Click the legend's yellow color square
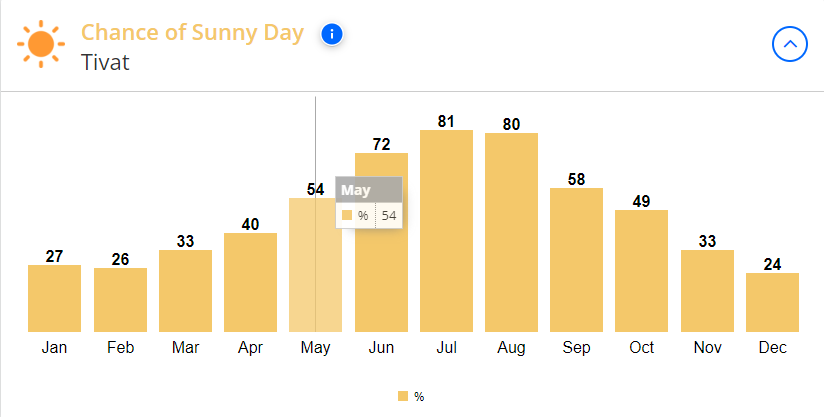The height and width of the screenshot is (417, 824). click(403, 397)
